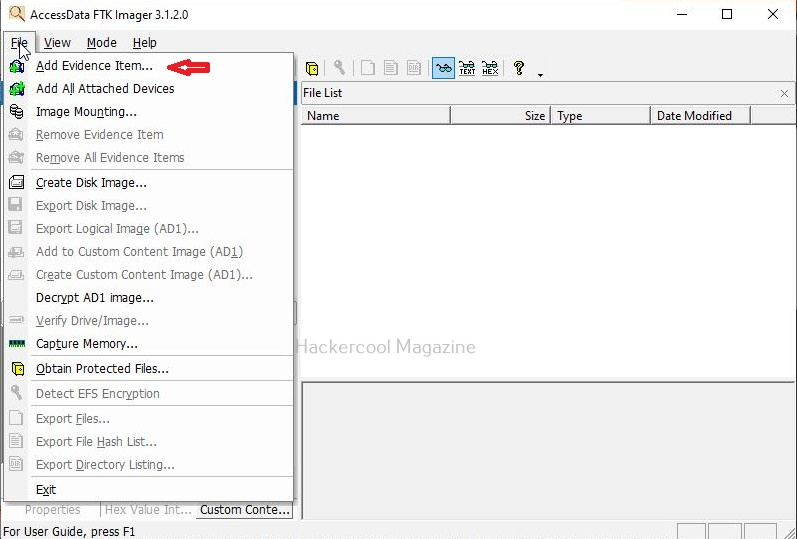Sort file list by Date Modified column
The width and height of the screenshot is (797, 539).
[x=699, y=116]
